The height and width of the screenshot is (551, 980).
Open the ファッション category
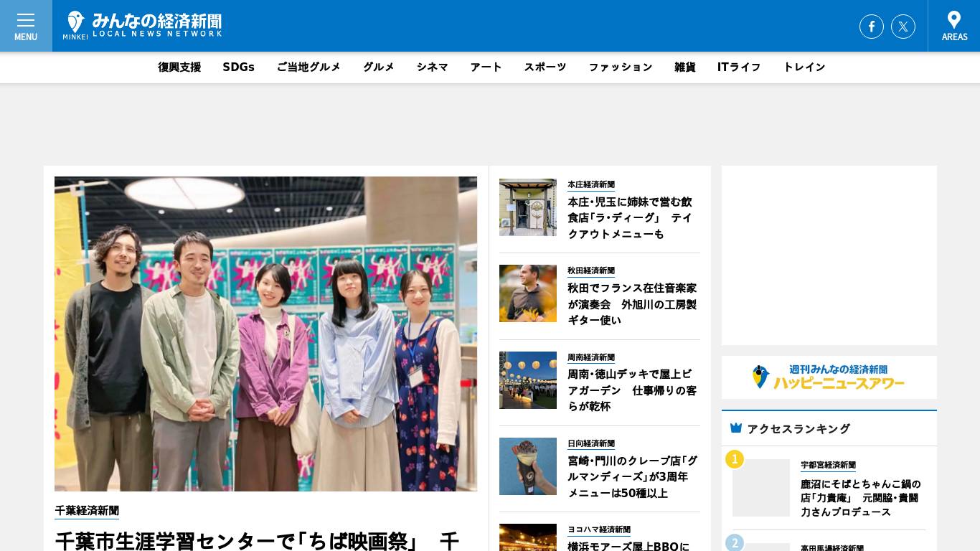[x=621, y=67]
